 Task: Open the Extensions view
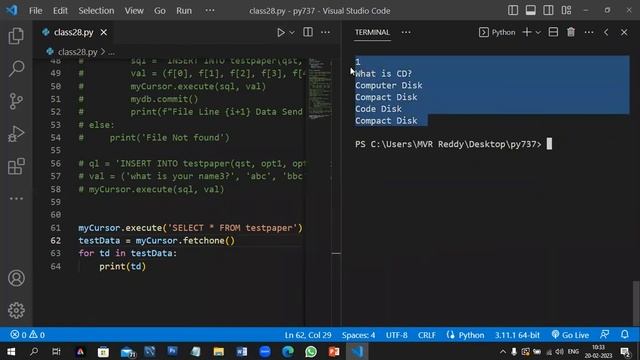pyautogui.click(x=16, y=167)
